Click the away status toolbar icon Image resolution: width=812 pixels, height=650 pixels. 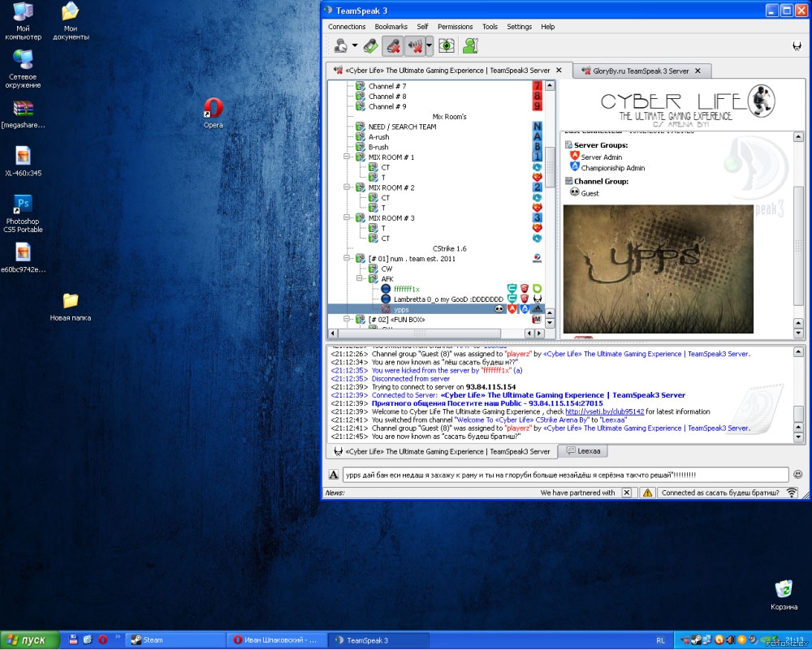(341, 46)
